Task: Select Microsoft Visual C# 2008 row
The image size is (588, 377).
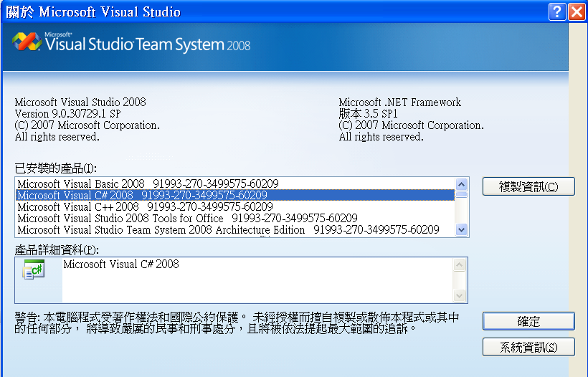Action: [x=235, y=195]
